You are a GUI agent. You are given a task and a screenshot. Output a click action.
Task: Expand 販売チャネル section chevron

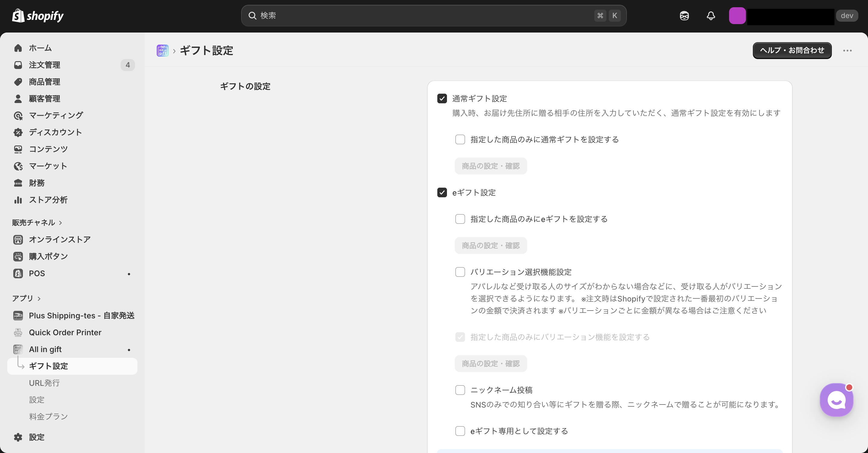[x=60, y=223]
